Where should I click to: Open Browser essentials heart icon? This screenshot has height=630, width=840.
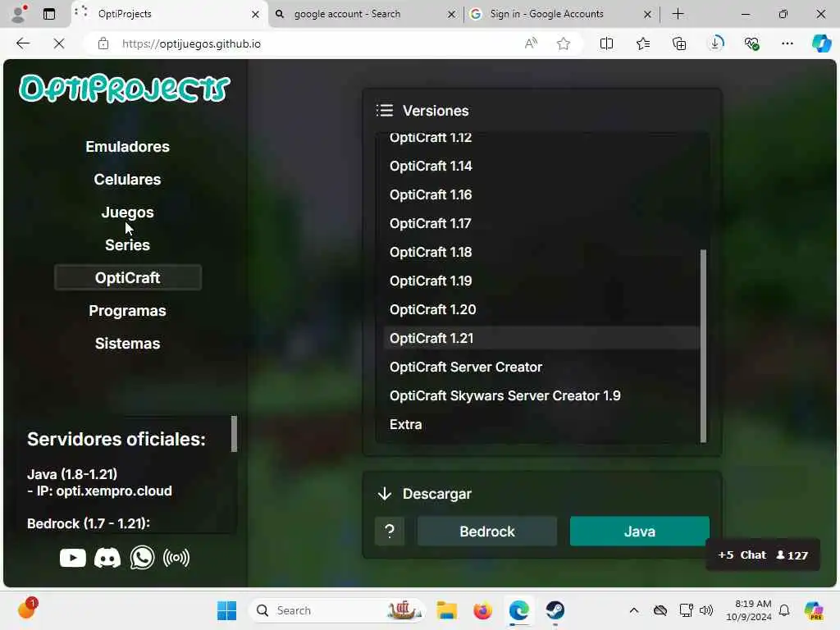[752, 43]
